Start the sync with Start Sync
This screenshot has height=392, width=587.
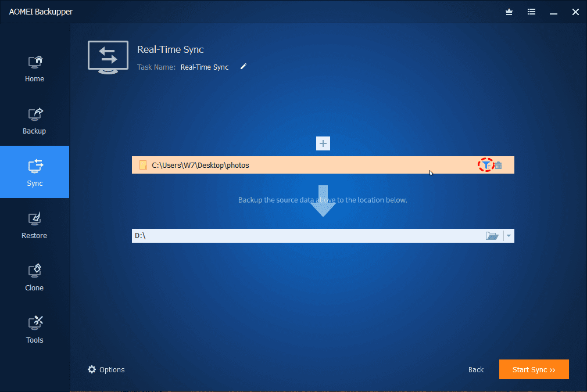pos(534,369)
